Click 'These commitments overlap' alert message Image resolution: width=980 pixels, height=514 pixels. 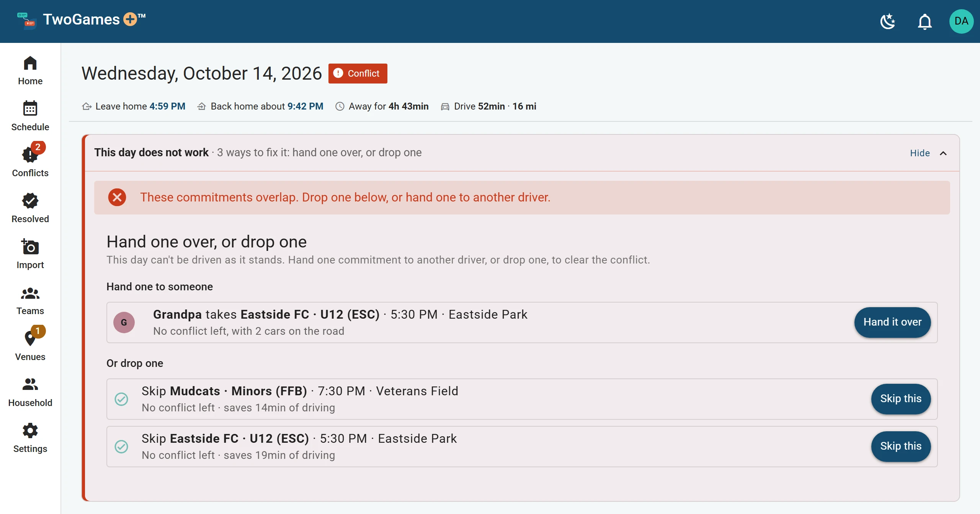pos(345,197)
